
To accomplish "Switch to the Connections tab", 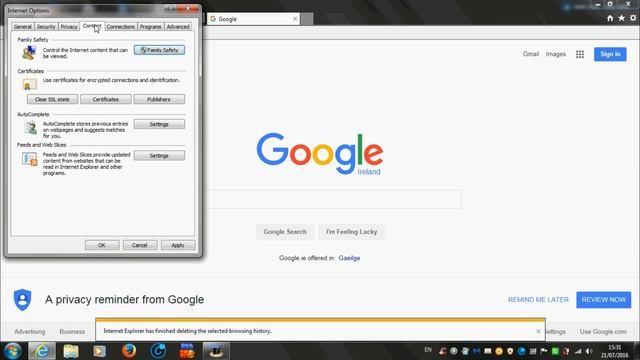I will (120, 27).
